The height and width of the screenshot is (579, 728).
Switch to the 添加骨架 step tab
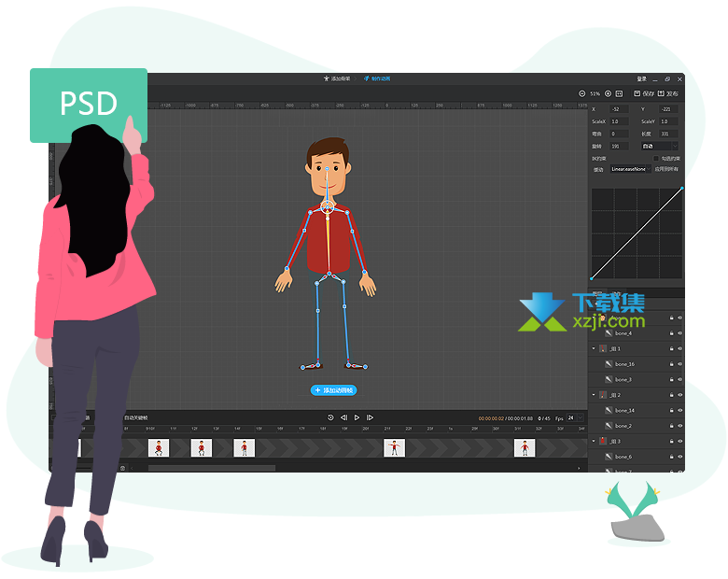tap(337, 78)
